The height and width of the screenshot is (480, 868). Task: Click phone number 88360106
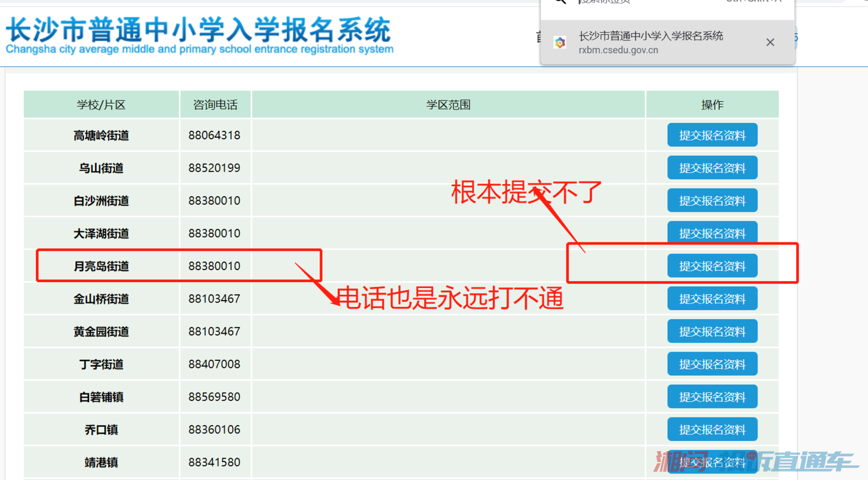point(214,429)
